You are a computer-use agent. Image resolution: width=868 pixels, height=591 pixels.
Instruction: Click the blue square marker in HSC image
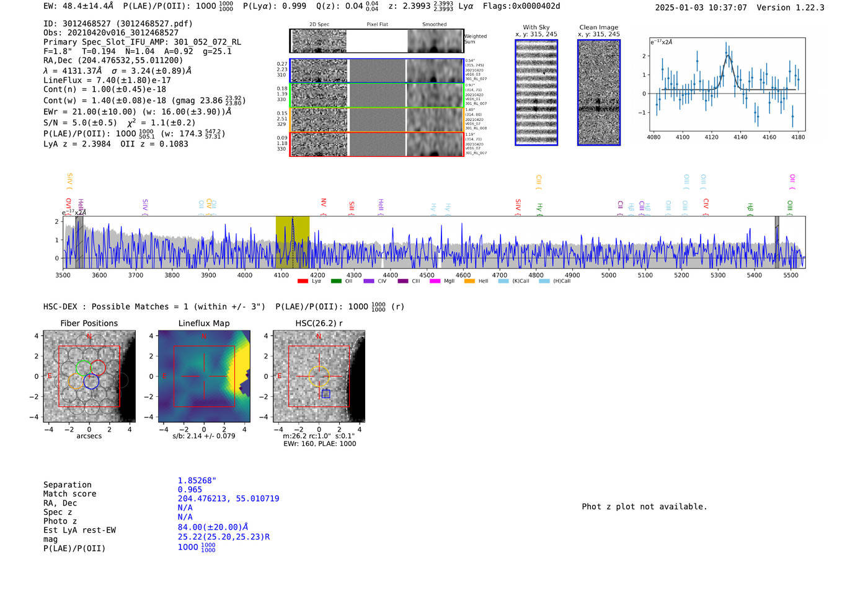(326, 394)
